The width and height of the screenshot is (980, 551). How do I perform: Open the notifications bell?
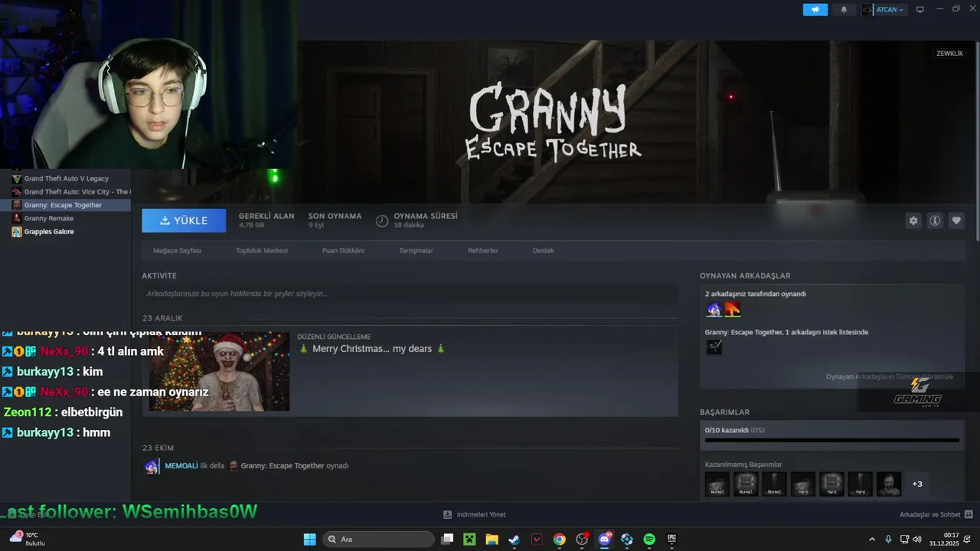[844, 9]
